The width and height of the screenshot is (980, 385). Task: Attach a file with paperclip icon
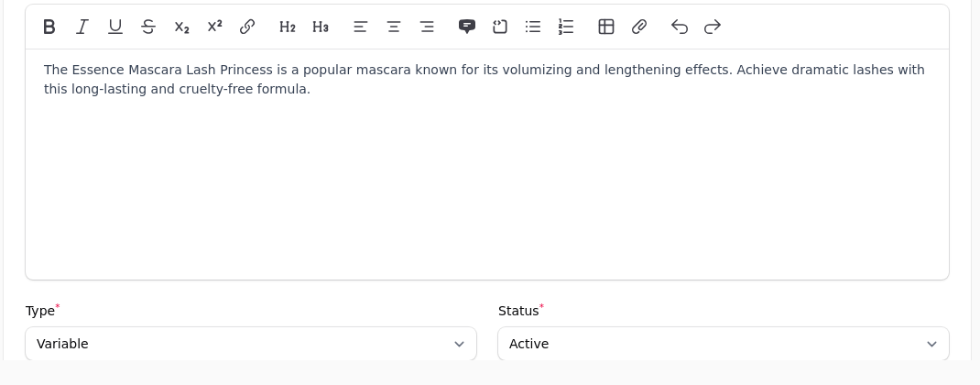coord(639,27)
